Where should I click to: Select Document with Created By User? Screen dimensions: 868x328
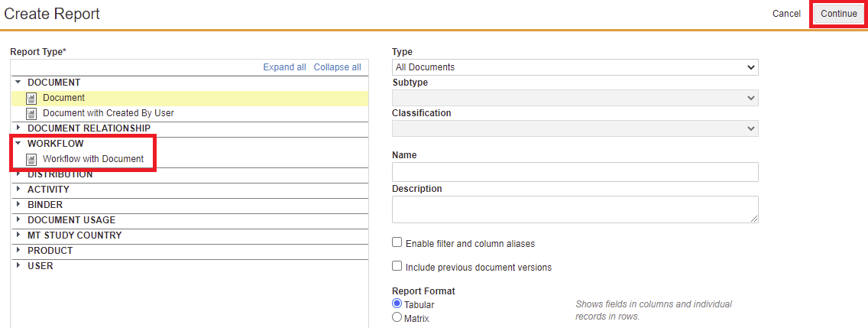click(108, 113)
